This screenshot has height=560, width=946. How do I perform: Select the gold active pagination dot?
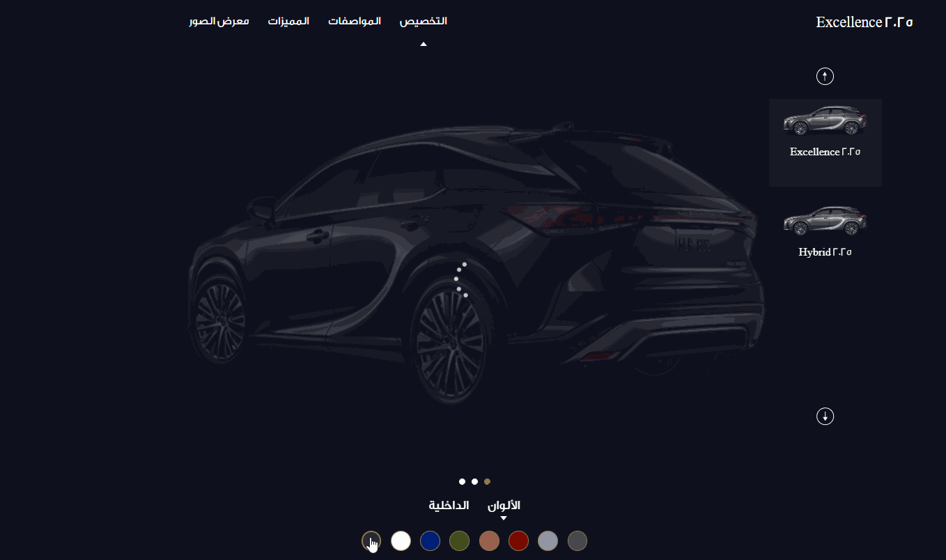[x=487, y=481]
